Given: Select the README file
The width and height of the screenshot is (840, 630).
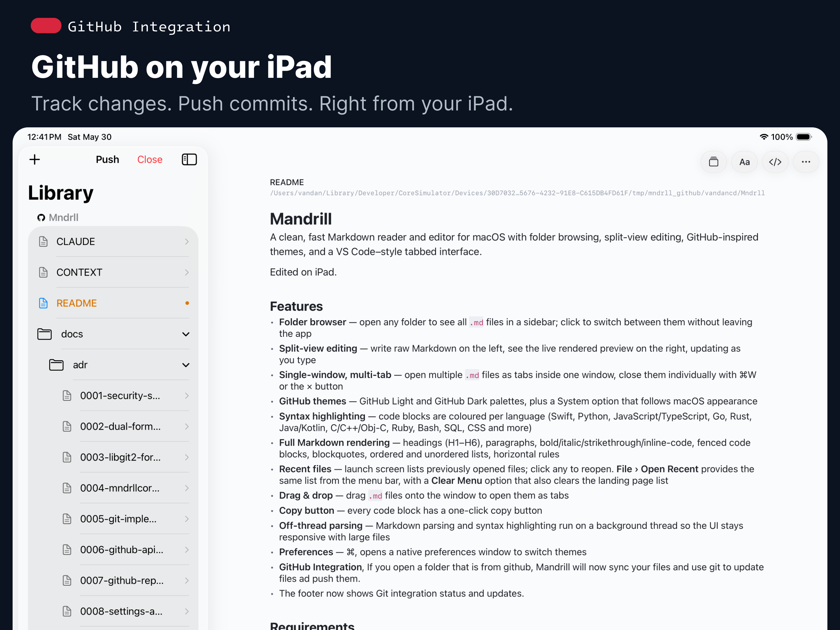Looking at the screenshot, I should (113, 303).
